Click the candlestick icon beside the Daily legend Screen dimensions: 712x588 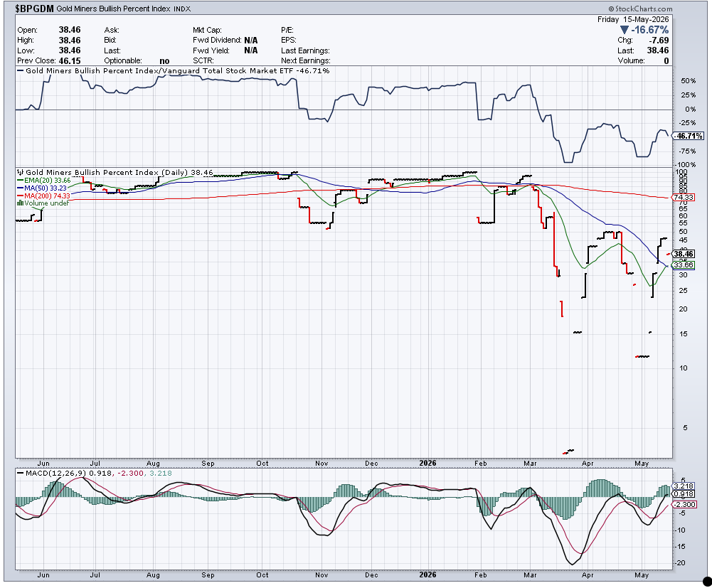point(21,172)
